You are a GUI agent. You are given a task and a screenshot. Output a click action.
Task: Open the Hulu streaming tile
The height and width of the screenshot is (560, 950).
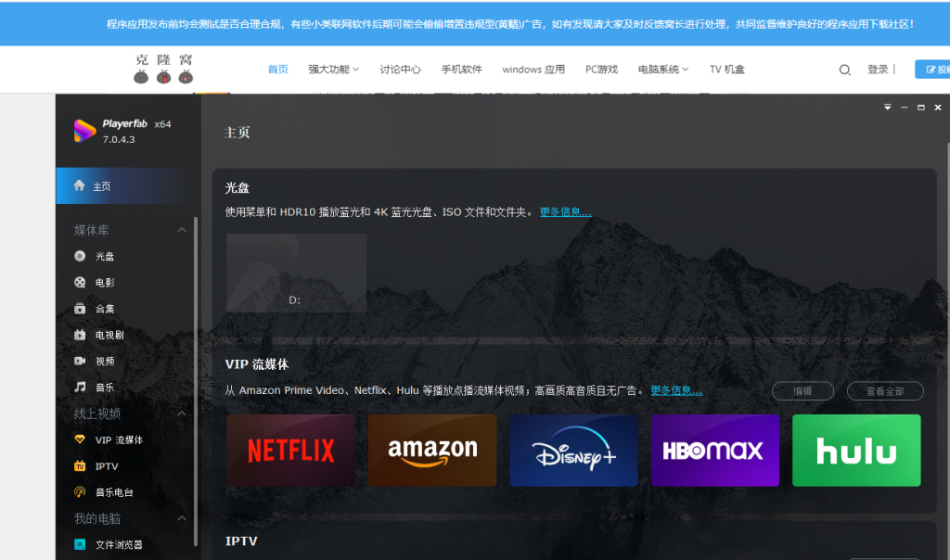[x=856, y=451]
